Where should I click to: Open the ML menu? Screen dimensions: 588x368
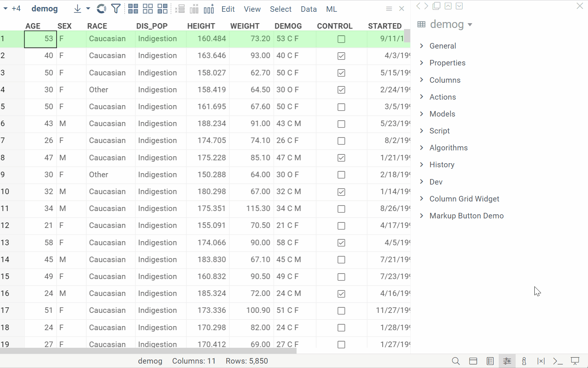pos(331,9)
